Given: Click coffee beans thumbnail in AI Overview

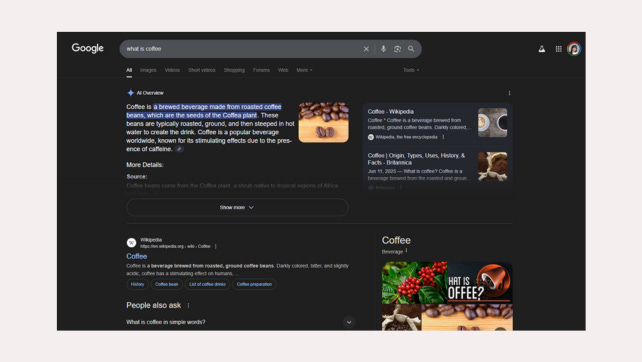Looking at the screenshot, I should coord(323,122).
